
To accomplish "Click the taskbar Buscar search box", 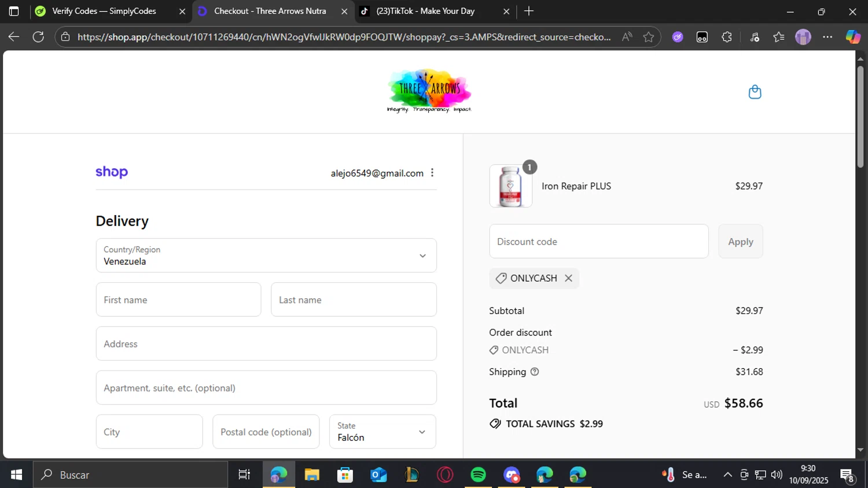I will click(130, 475).
